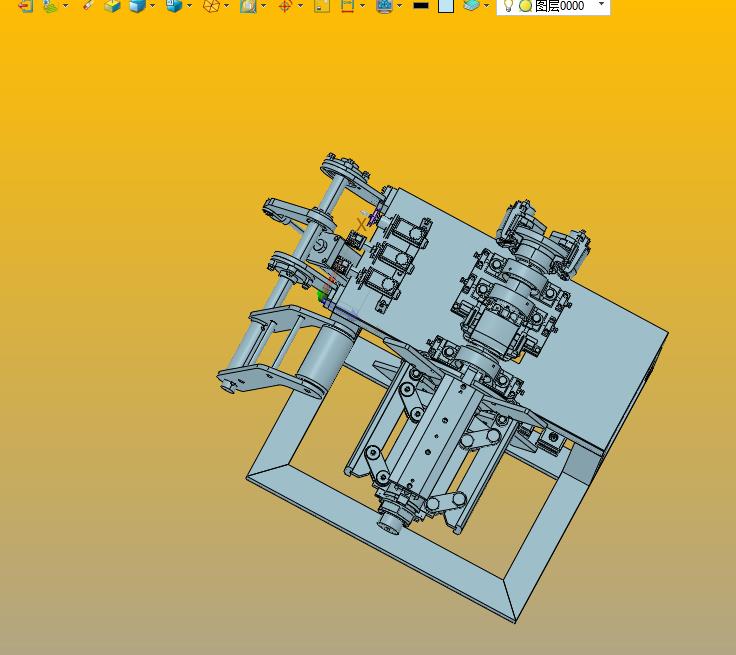The width and height of the screenshot is (736, 655).
Task: Open the 图层0000 layer dropdown
Action: pos(601,4)
